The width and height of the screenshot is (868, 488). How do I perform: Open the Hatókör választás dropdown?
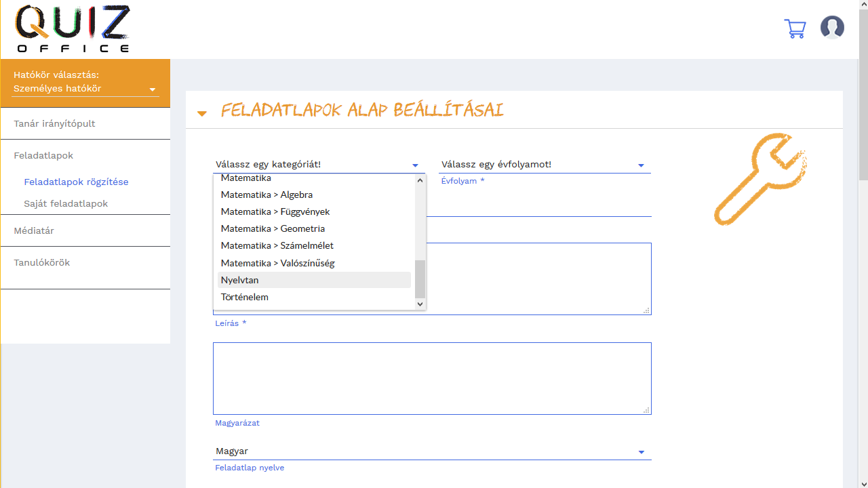pyautogui.click(x=85, y=89)
